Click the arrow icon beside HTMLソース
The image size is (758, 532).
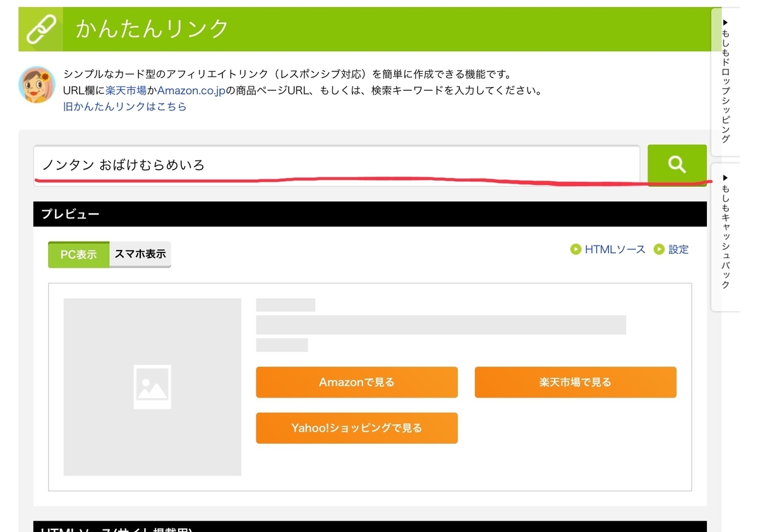click(x=575, y=249)
